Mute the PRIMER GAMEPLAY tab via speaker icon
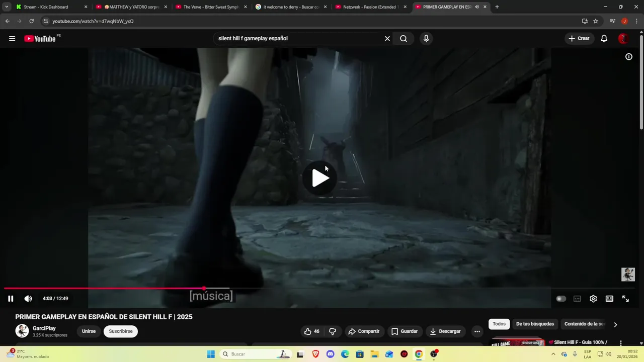644x362 pixels. tap(476, 7)
